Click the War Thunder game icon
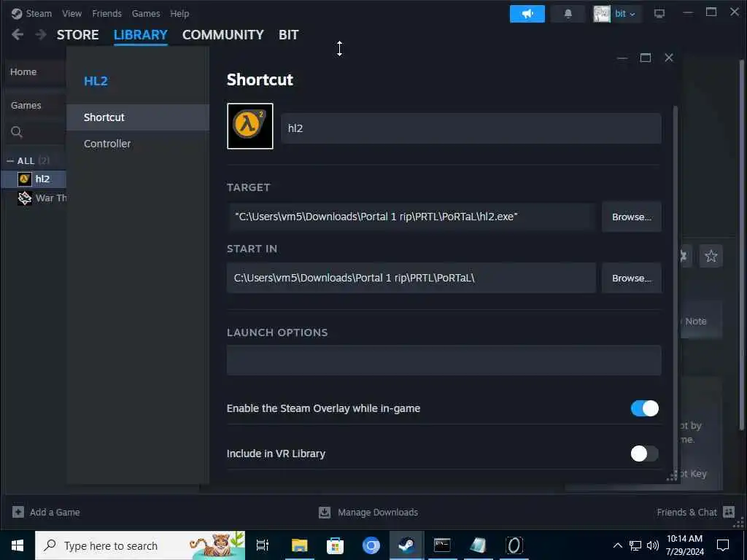The height and width of the screenshot is (560, 747). coord(24,198)
